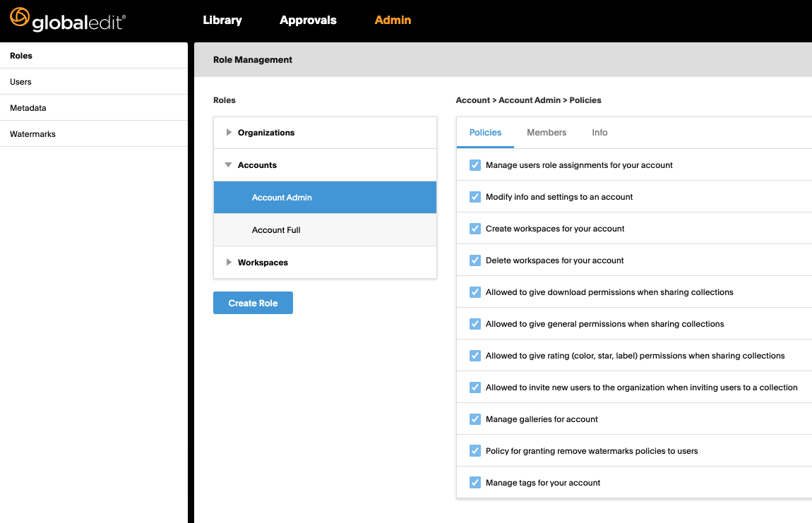Select Roles in the sidebar
Viewport: 812px width, 523px height.
click(94, 56)
